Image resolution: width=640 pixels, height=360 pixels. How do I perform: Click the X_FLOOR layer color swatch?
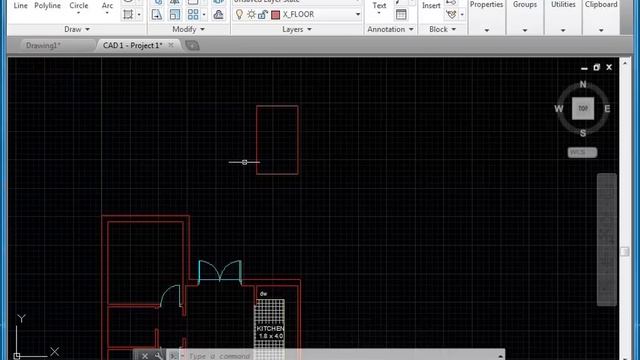(276, 15)
